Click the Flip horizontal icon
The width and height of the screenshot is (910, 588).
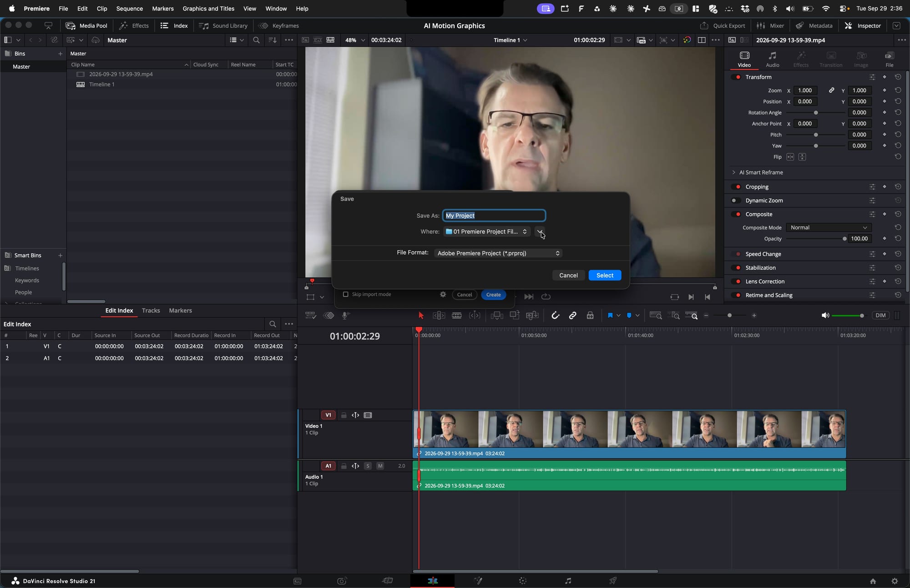coord(790,157)
